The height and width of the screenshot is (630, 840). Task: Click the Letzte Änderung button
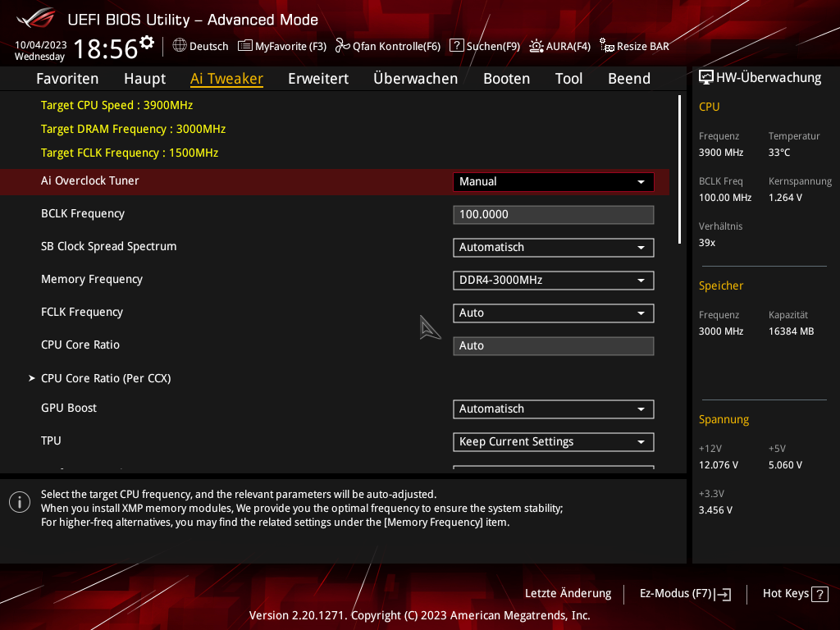[x=568, y=594]
